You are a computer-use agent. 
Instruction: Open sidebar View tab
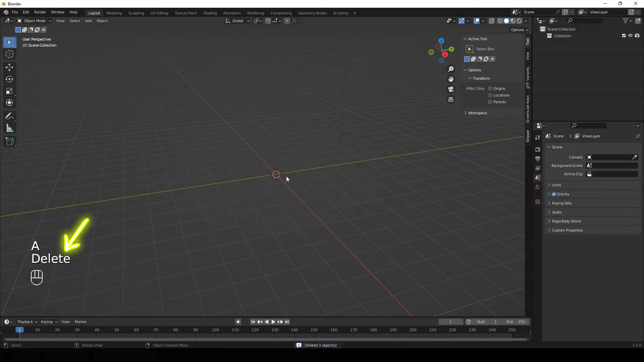tap(528, 56)
